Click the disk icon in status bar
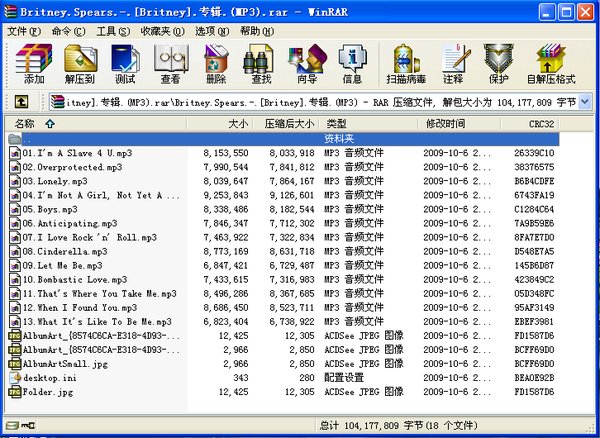 pyautogui.click(x=12, y=425)
